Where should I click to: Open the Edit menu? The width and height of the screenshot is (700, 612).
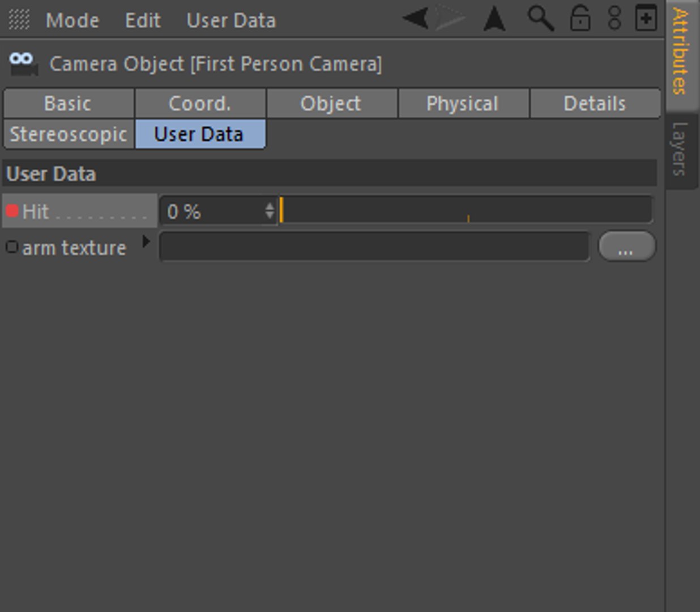(x=143, y=20)
